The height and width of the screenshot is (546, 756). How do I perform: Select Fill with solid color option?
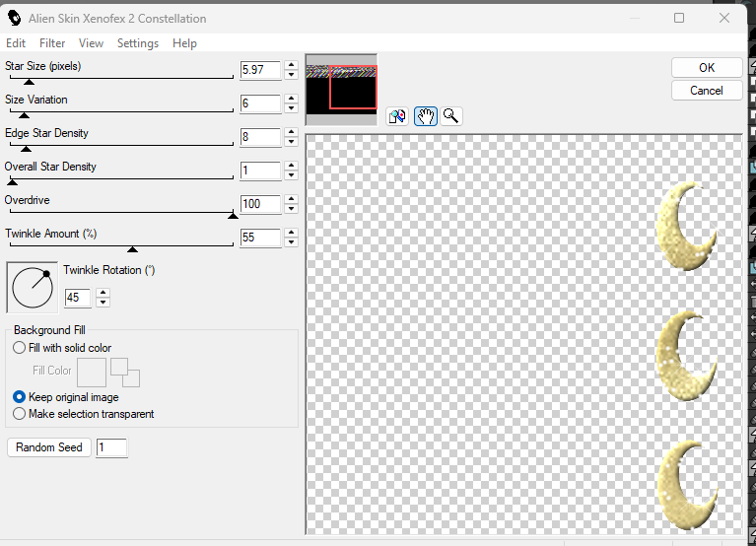[20, 348]
